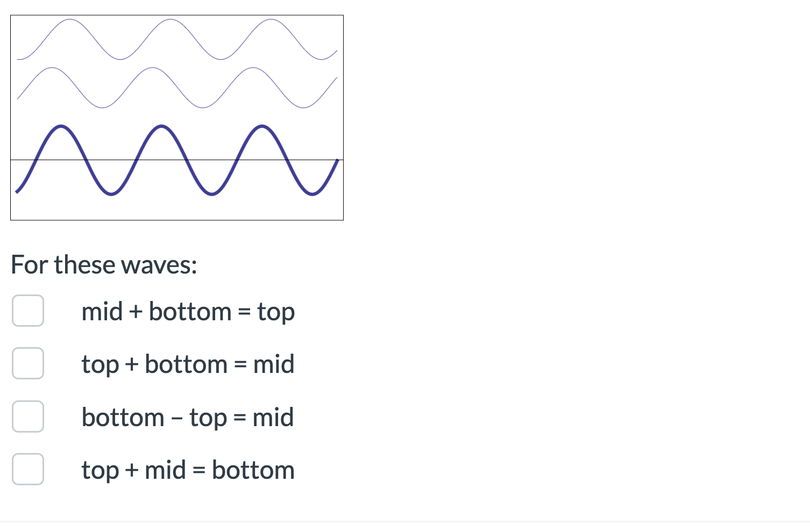
Task: Click the "For these waves:" heading
Action: [104, 264]
